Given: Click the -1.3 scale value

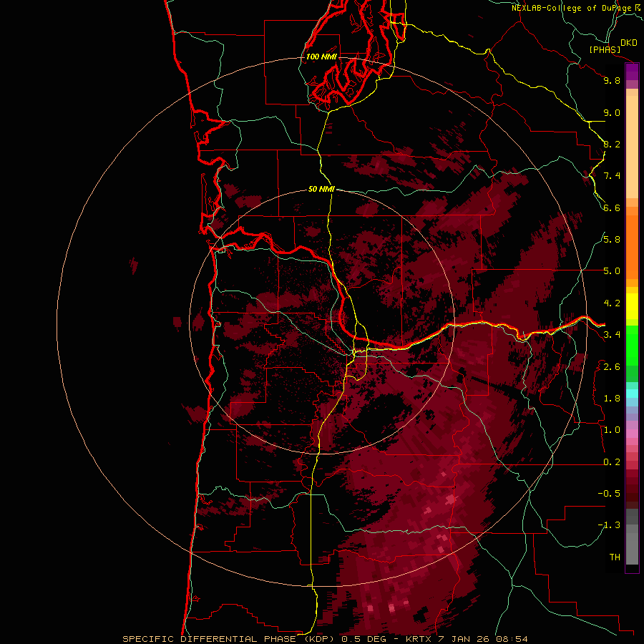Looking at the screenshot, I should pos(609,525).
